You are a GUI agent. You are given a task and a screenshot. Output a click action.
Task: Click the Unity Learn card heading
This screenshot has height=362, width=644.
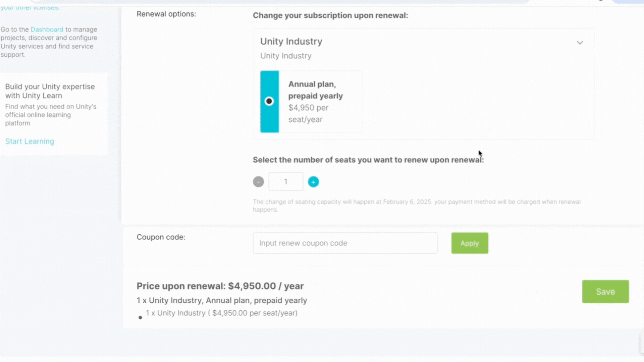coord(50,91)
